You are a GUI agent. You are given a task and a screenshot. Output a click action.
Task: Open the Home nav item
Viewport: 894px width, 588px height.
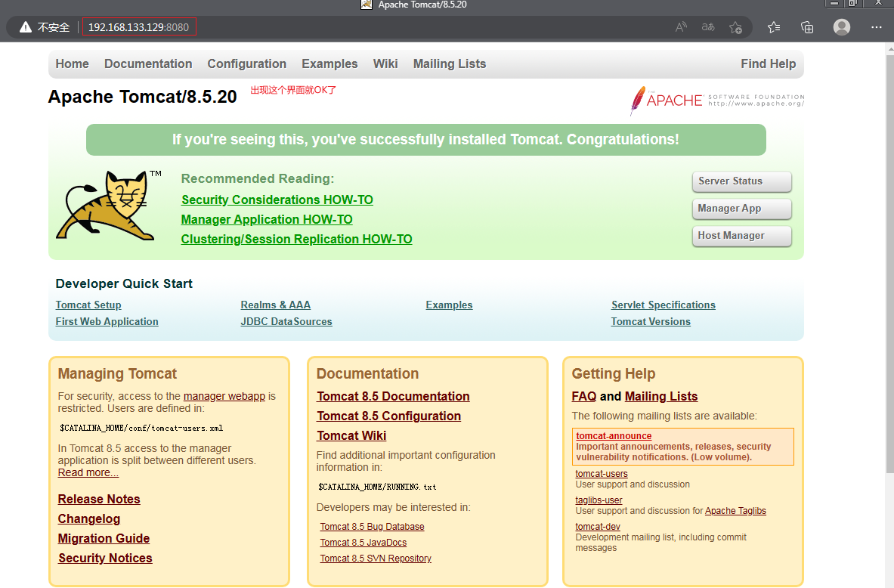[x=72, y=64]
